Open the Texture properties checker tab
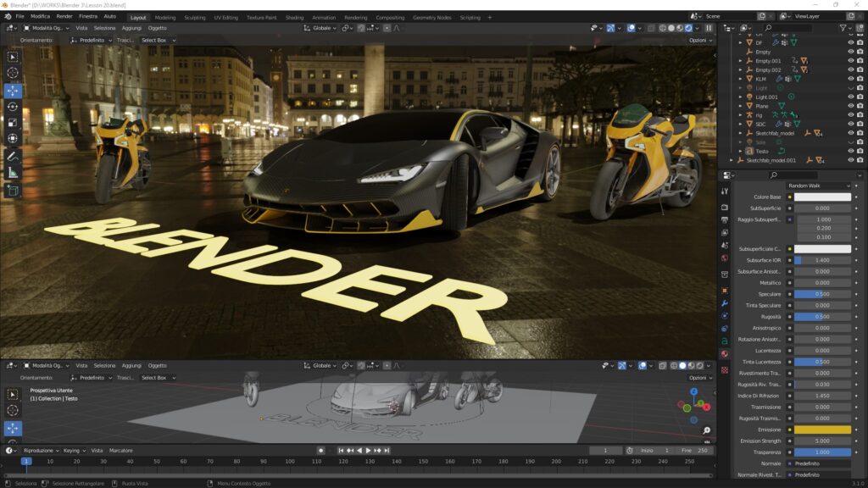This screenshot has height=488, width=868. 725,369
